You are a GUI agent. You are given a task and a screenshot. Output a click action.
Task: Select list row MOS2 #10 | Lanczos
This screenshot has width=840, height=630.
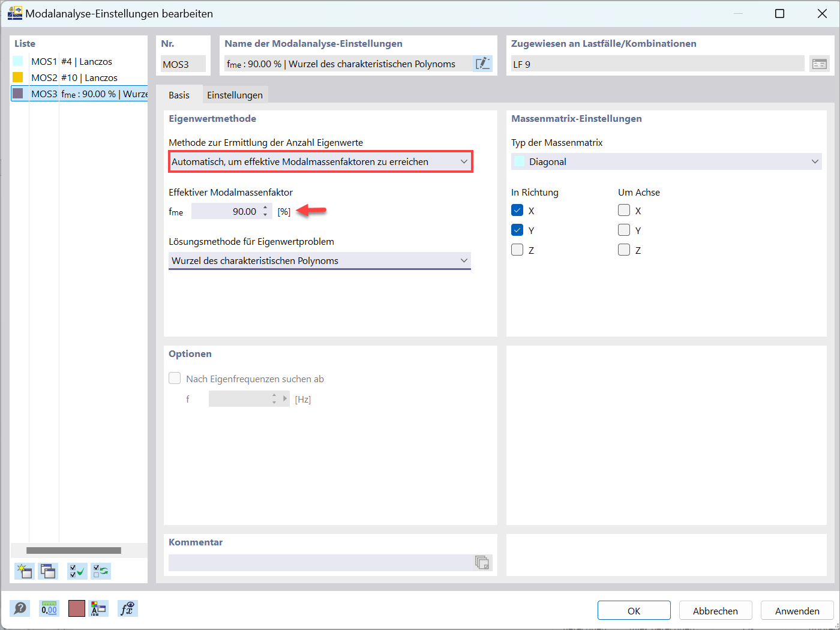click(79, 77)
